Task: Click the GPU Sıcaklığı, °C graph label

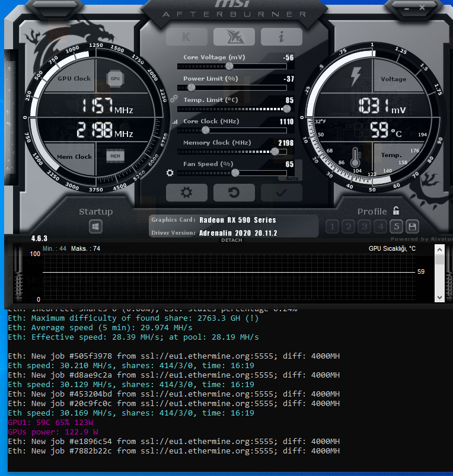Action: pyautogui.click(x=392, y=248)
